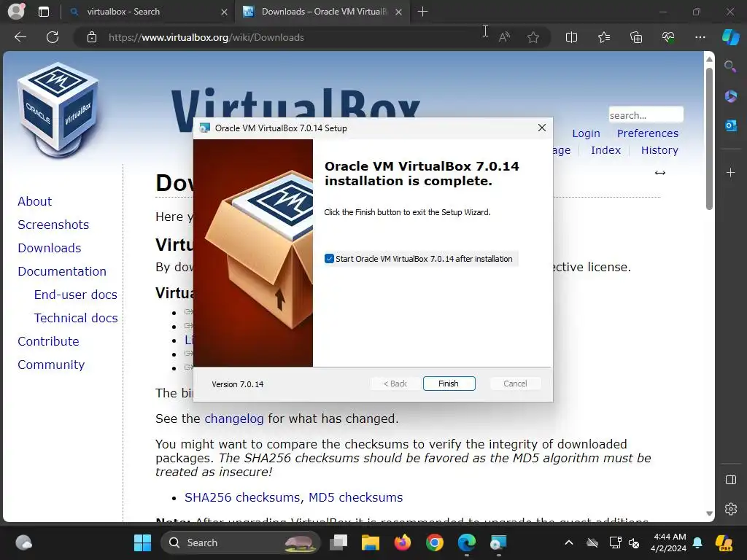This screenshot has height=560, width=747.
Task: Open the Index link
Action: [x=605, y=150]
